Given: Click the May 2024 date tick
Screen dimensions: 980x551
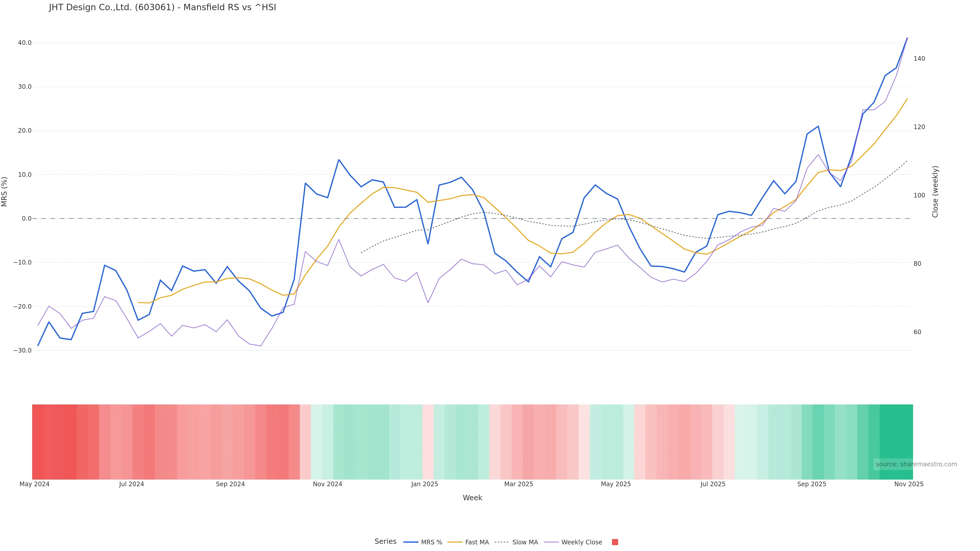Looking at the screenshot, I should (x=35, y=484).
